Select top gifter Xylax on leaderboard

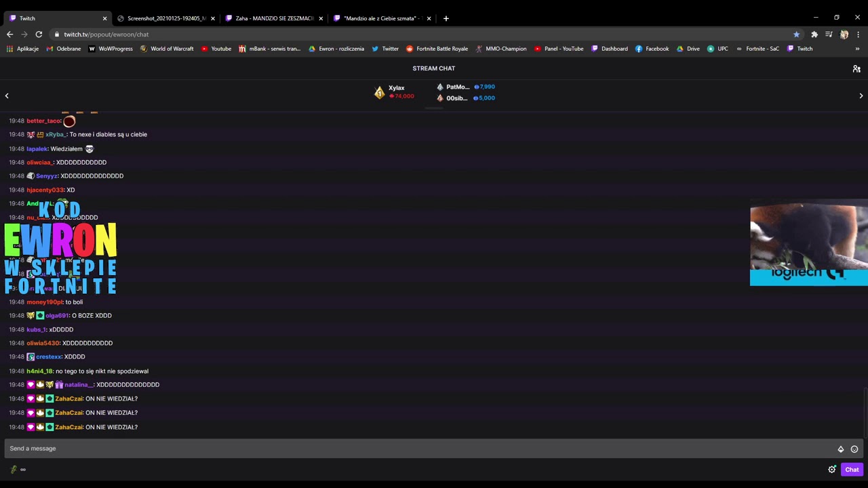click(394, 92)
